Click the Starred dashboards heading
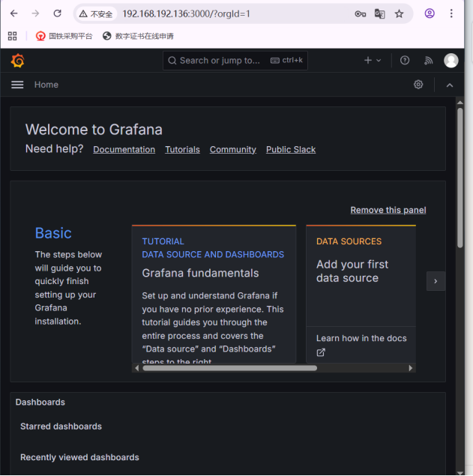Image resolution: width=473 pixels, height=476 pixels. 61,427
